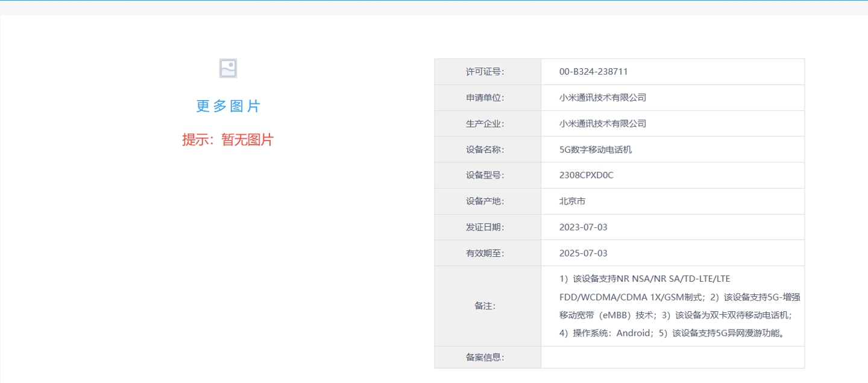The image size is (868, 383).
Task: Click the 生产企业 label cell
Action: tap(485, 124)
